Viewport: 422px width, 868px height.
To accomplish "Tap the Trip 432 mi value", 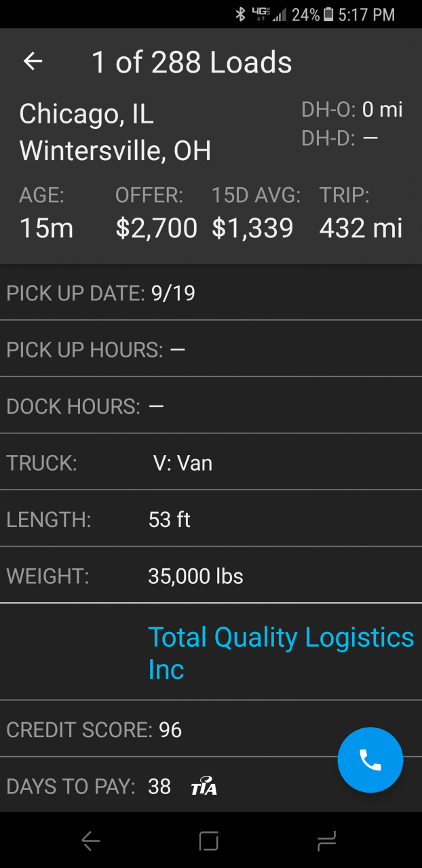I will (360, 228).
